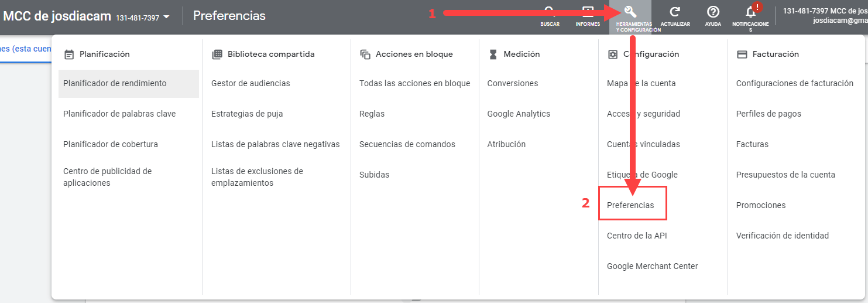This screenshot has height=303, width=868.
Task: Click the Herramientas y Configuración wrench icon
Action: tap(630, 12)
